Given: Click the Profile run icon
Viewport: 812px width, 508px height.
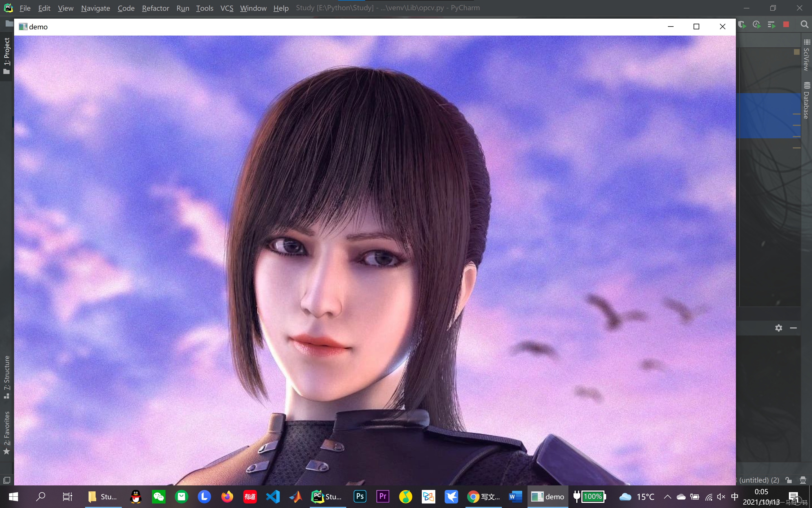Looking at the screenshot, I should click(x=757, y=25).
